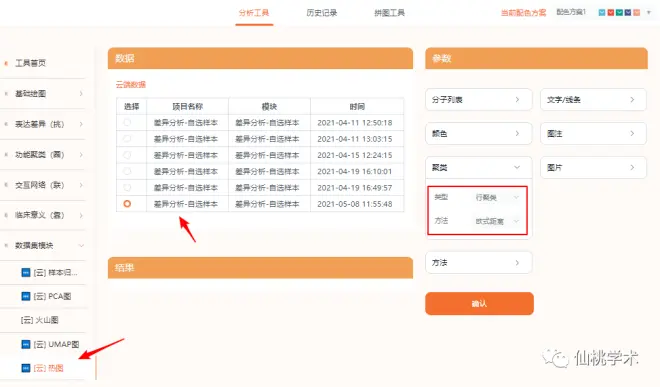
Task: Expand the 功能聚类 (圈) sidebar section
Action: pos(81,155)
